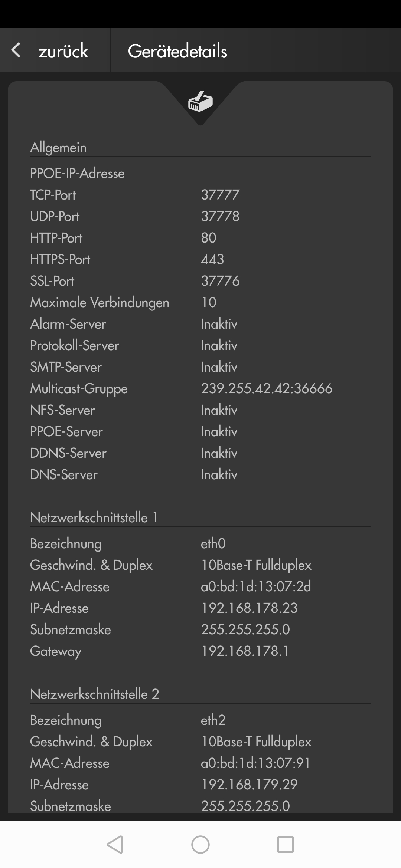
Task: Tap the Gerätedetails title
Action: 177,51
